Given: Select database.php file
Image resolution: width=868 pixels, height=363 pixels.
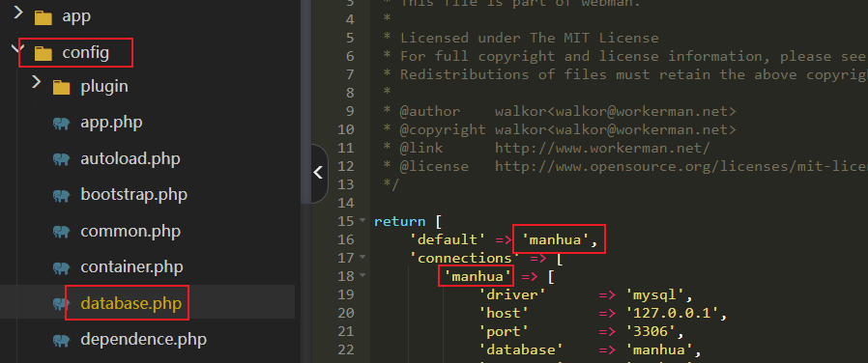Looking at the screenshot, I should [131, 303].
